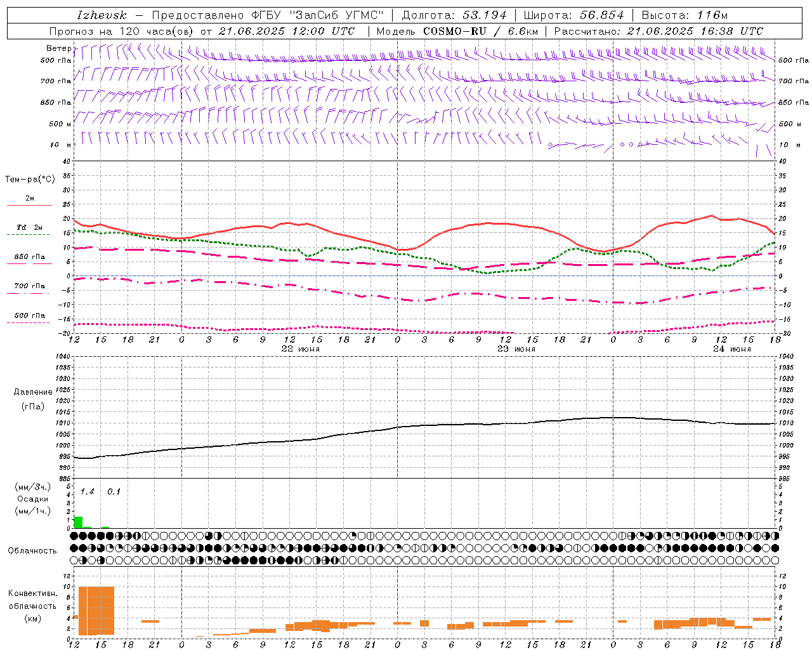Click the 'Высота: 116м' elevation text
Image resolution: width=812 pixels, height=650 pixels.
tap(684, 15)
